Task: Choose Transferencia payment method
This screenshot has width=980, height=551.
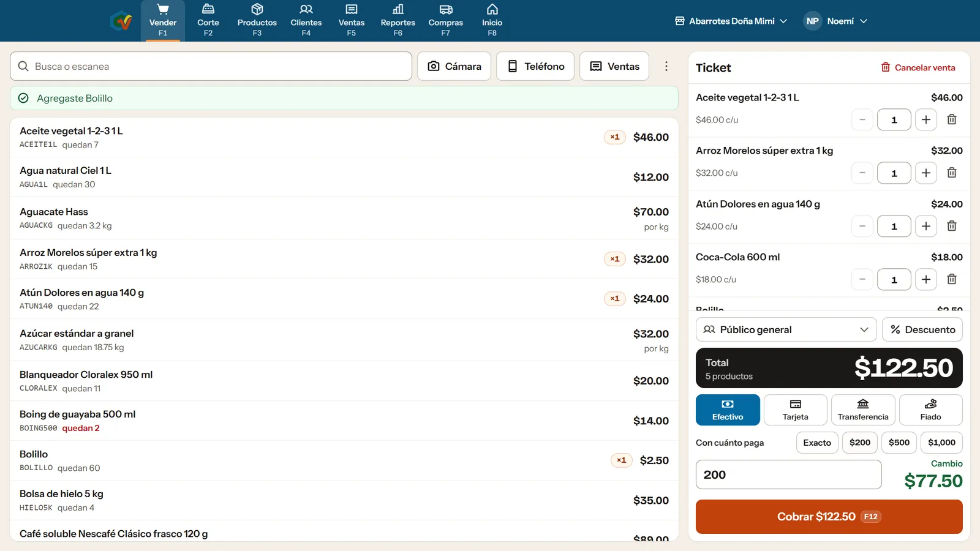Action: pyautogui.click(x=863, y=410)
